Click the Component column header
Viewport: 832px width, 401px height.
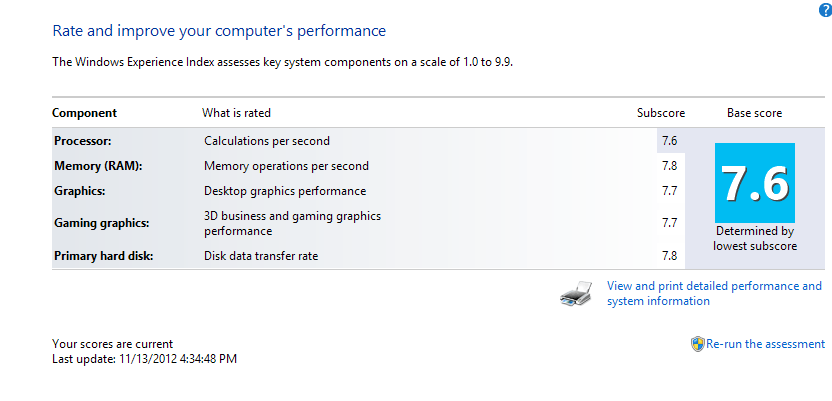point(84,113)
